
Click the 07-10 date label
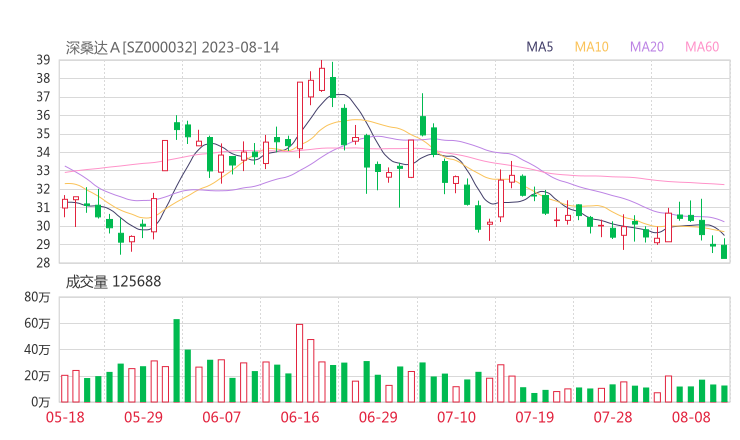click(x=456, y=417)
